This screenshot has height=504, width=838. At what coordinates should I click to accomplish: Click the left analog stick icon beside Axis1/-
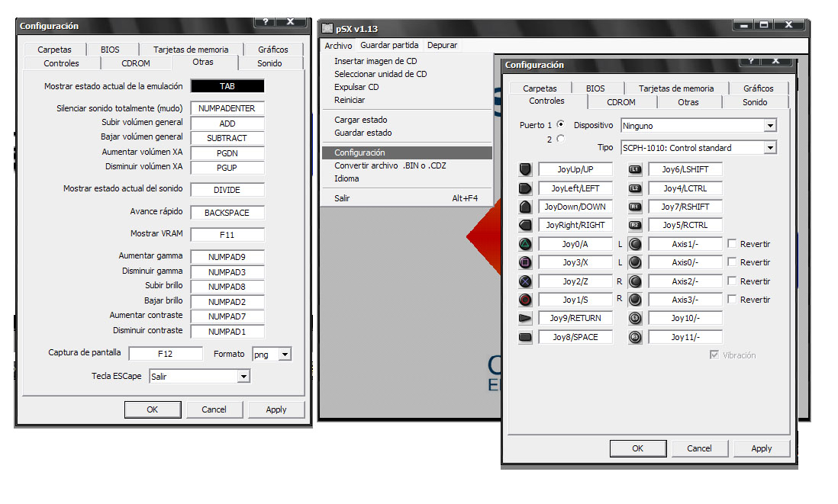[635, 244]
